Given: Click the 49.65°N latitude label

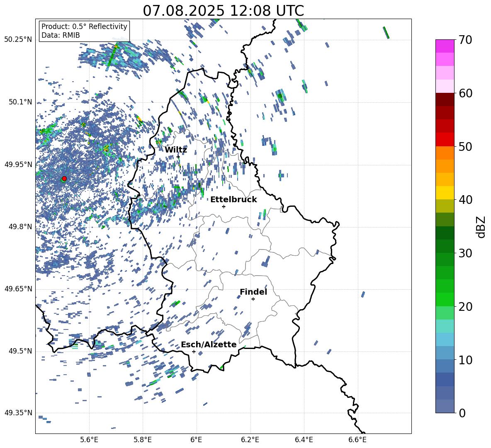Looking at the screenshot, I should point(18,289).
